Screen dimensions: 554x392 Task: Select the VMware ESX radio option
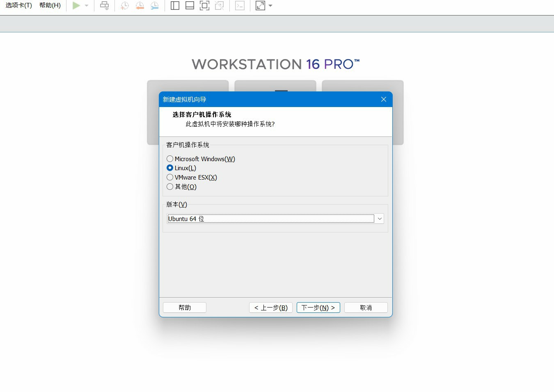click(170, 177)
